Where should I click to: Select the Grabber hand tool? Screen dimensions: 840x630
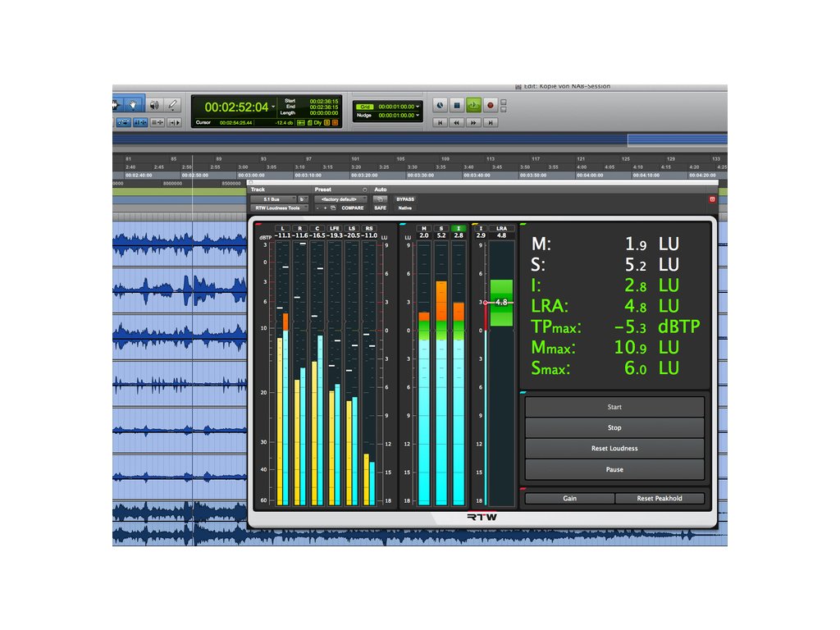point(134,105)
